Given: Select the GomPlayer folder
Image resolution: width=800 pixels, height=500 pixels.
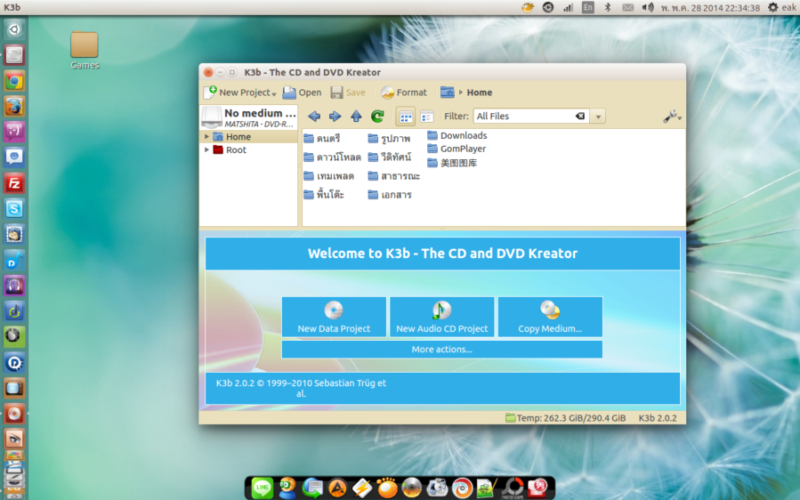Looking at the screenshot, I should click(x=457, y=148).
